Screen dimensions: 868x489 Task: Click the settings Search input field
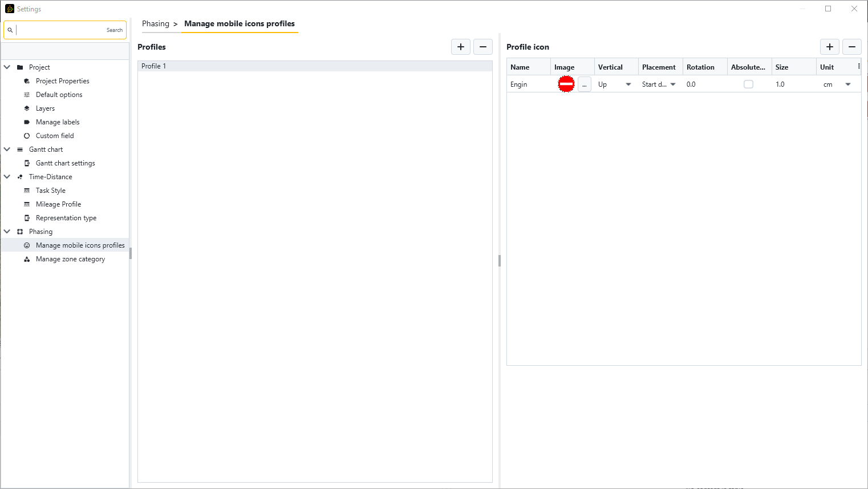(60, 30)
